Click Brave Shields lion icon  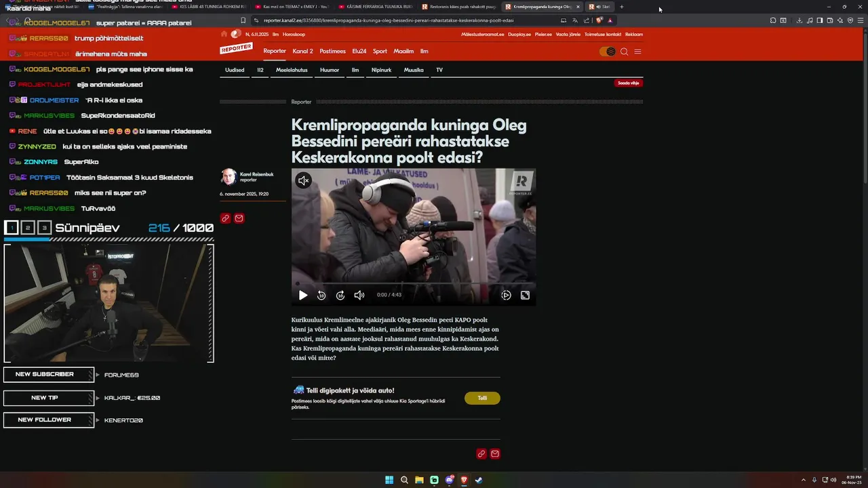599,20
